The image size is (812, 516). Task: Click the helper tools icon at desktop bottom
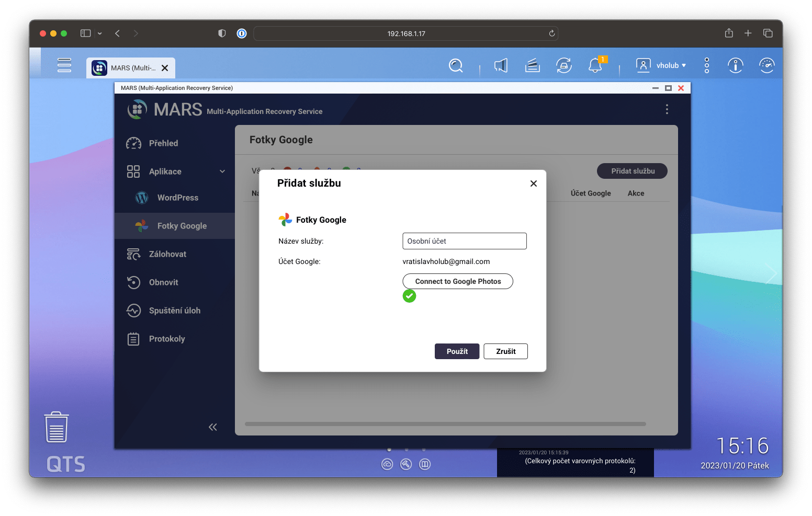click(406, 464)
